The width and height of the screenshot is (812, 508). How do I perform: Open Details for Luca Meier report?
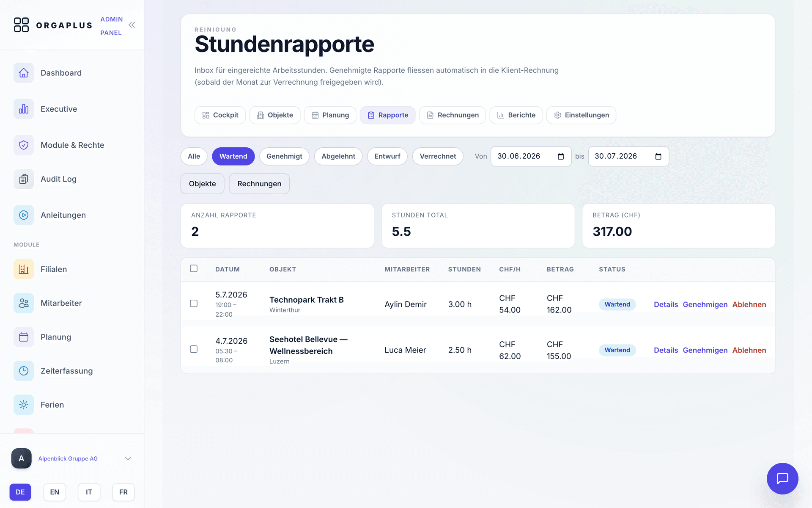[666, 350]
